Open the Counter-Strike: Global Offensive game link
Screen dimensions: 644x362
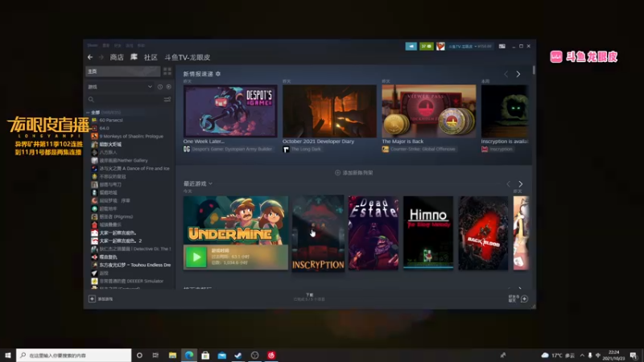(x=423, y=149)
